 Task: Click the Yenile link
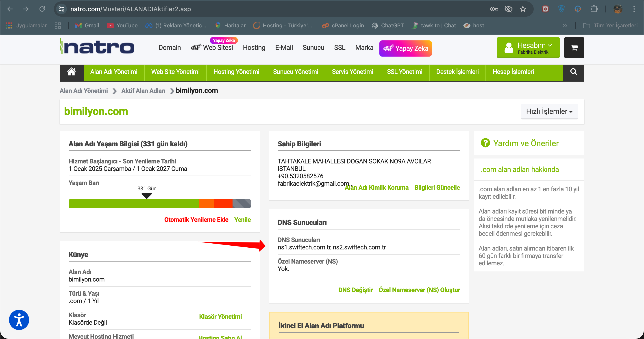(x=242, y=220)
